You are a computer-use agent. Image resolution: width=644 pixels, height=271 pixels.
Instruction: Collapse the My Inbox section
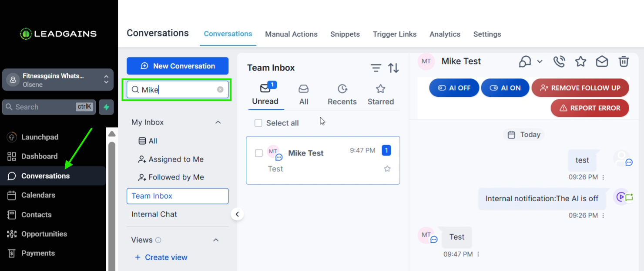(218, 122)
